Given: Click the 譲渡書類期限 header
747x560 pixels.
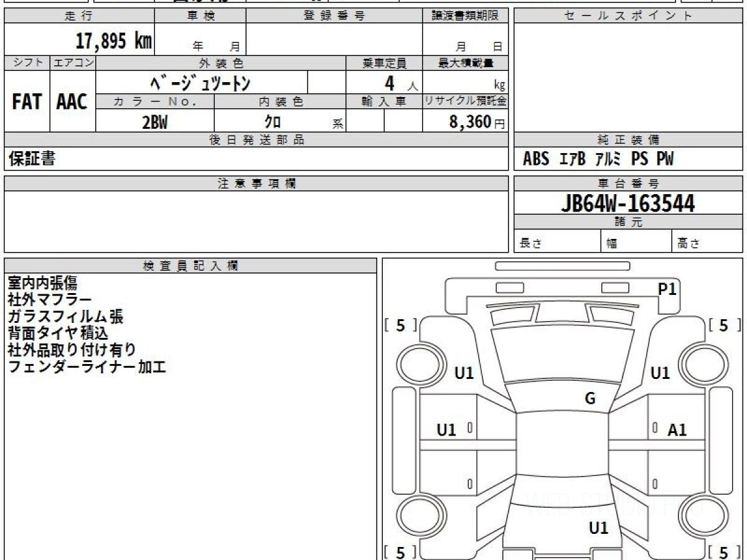Looking at the screenshot, I should tap(466, 16).
